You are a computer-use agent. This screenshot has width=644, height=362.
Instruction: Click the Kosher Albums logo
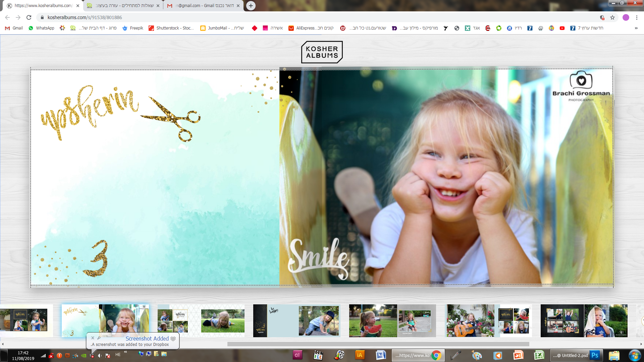point(322,52)
